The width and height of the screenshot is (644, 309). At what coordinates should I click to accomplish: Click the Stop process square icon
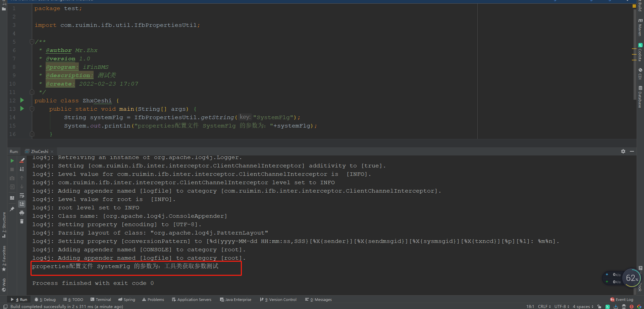coord(12,169)
